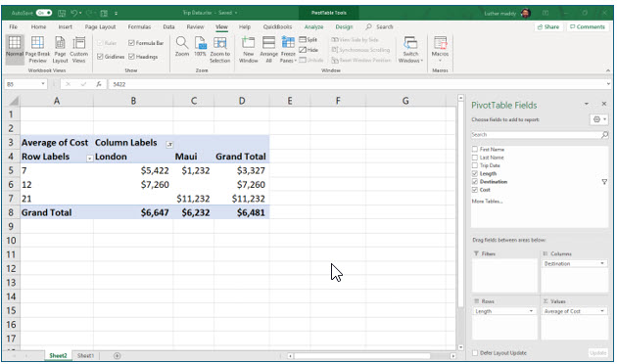Screen dimensions: 617x364
Task: Open Row Labels filter dropdown
Action: pos(90,158)
